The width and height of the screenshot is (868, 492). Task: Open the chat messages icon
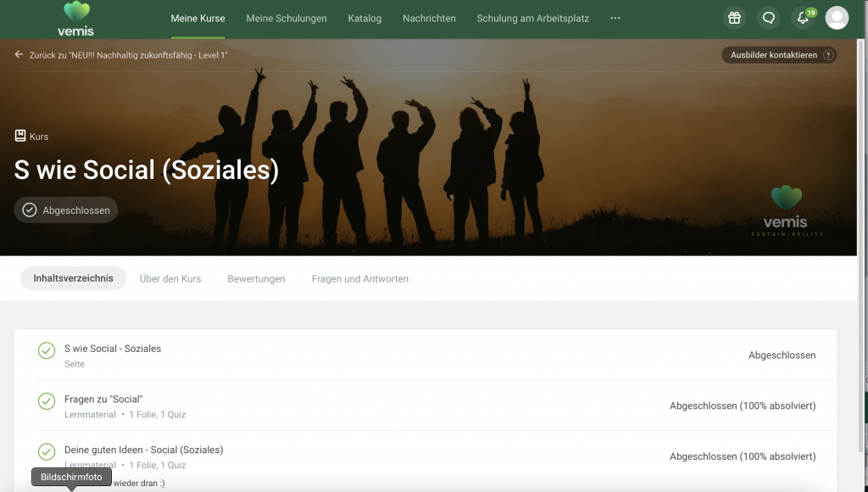769,18
